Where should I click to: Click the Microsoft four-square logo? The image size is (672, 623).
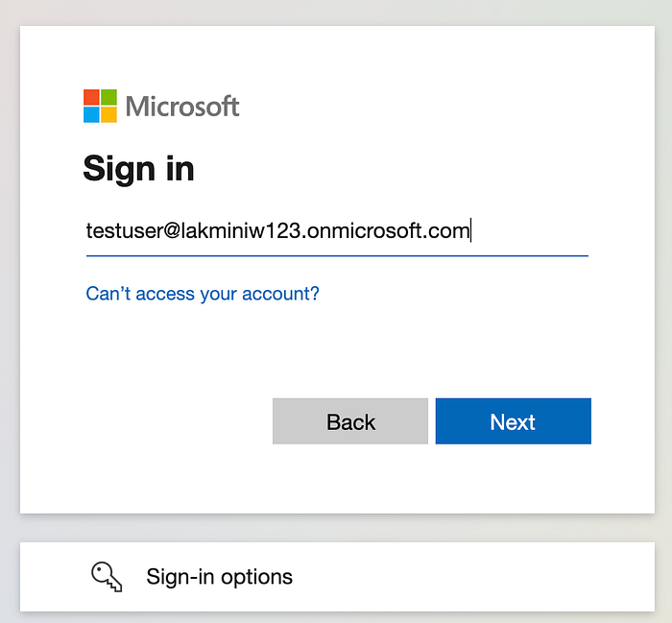100,106
